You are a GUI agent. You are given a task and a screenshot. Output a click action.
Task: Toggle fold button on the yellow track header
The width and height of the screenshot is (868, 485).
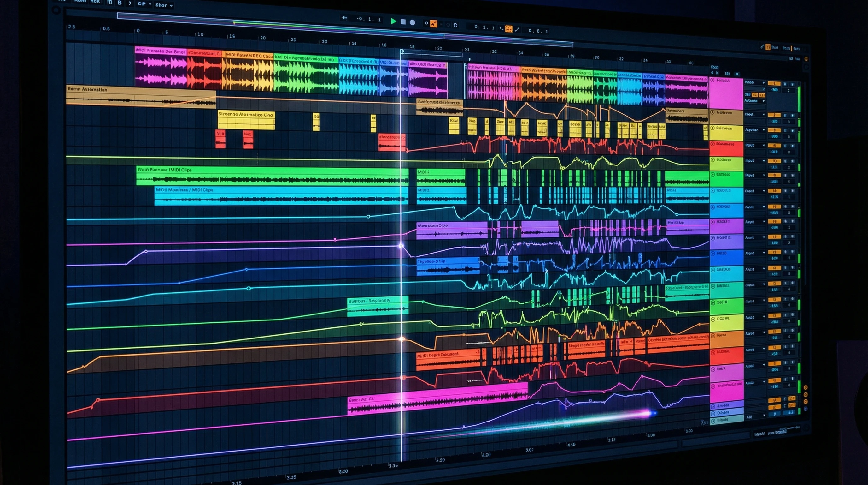pos(712,128)
